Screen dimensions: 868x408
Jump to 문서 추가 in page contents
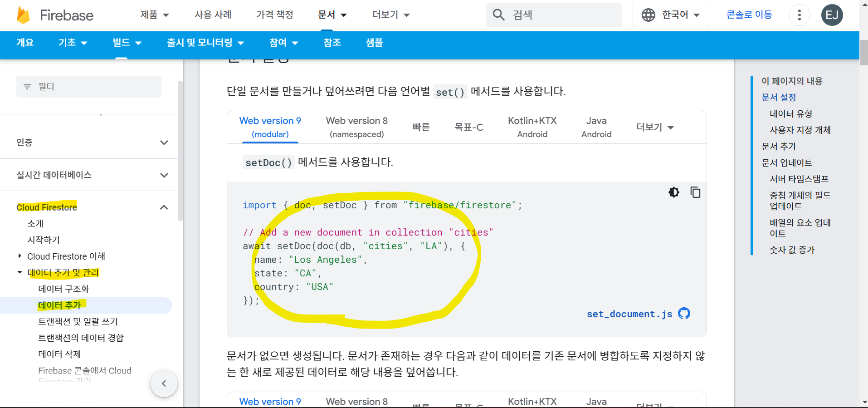779,147
